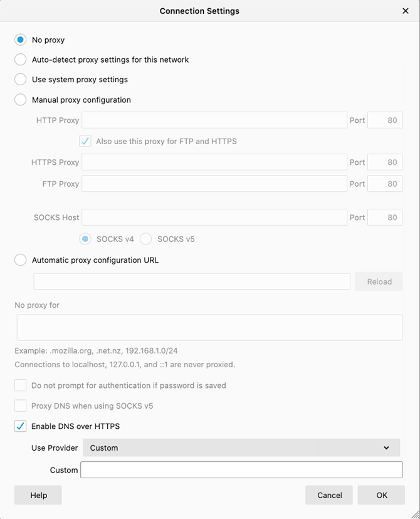420x519 pixels.
Task: Click the OK button
Action: click(381, 495)
